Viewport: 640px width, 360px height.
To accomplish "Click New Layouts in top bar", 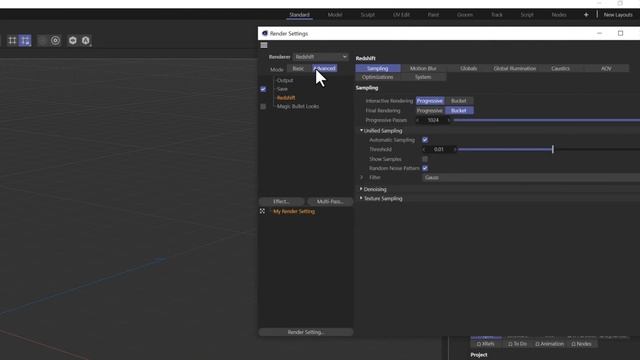I will tap(618, 15).
